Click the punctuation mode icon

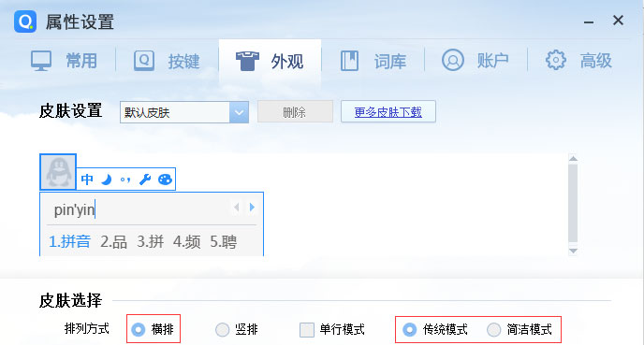tap(125, 180)
